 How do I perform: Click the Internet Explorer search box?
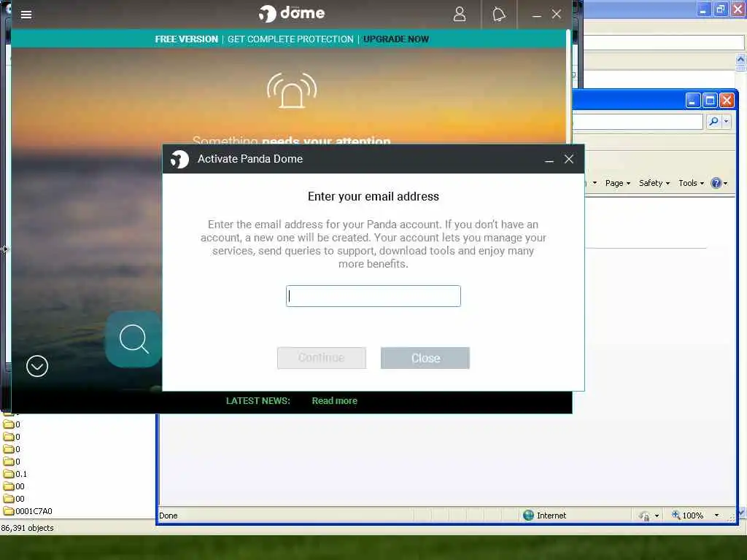[638, 122]
